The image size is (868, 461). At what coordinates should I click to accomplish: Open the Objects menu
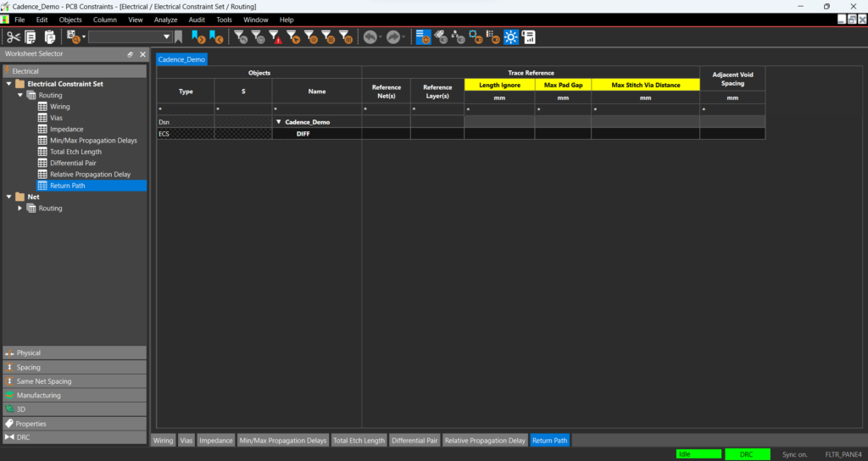pos(70,19)
